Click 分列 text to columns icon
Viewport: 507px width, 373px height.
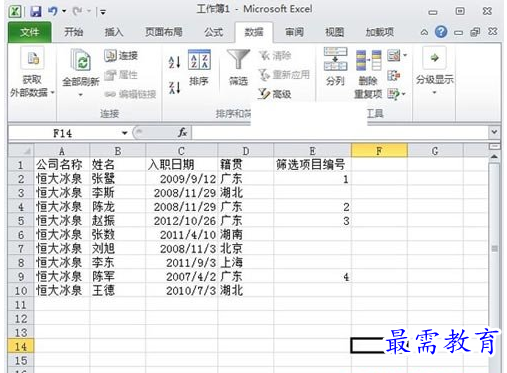tap(335, 59)
